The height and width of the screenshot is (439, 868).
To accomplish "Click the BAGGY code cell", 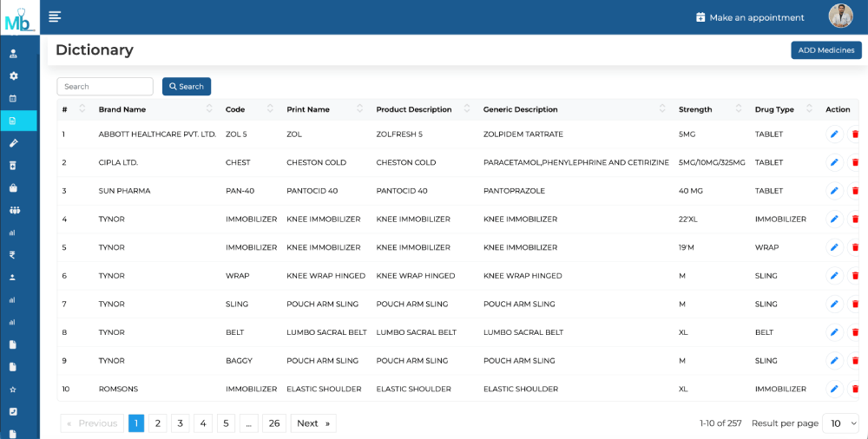I will click(x=240, y=360).
